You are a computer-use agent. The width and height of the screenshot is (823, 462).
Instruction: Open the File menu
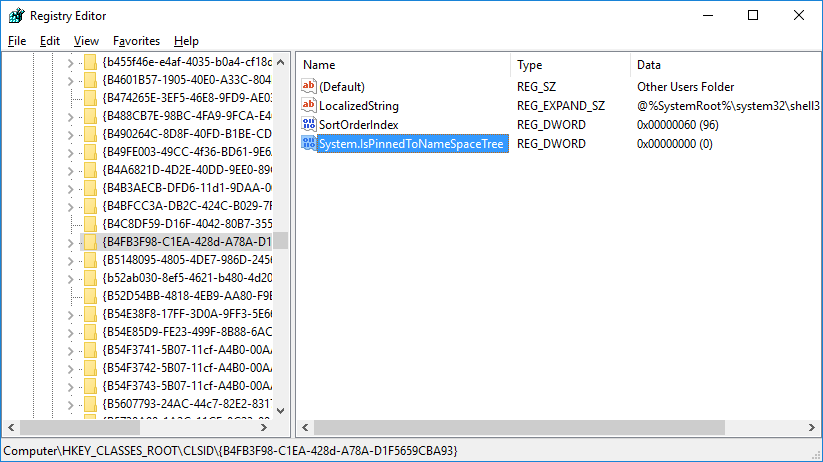(17, 41)
